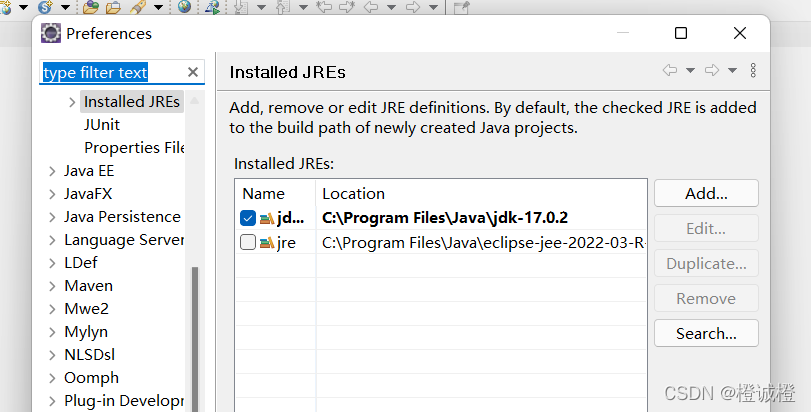811x412 pixels.
Task: Open the back history dropdown arrow in Preferences
Action: pos(690,70)
